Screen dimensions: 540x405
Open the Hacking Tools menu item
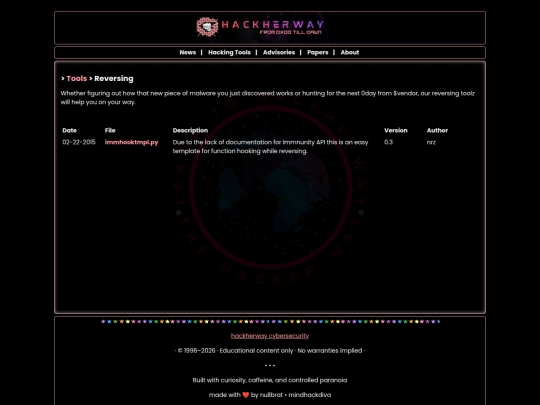click(x=229, y=52)
